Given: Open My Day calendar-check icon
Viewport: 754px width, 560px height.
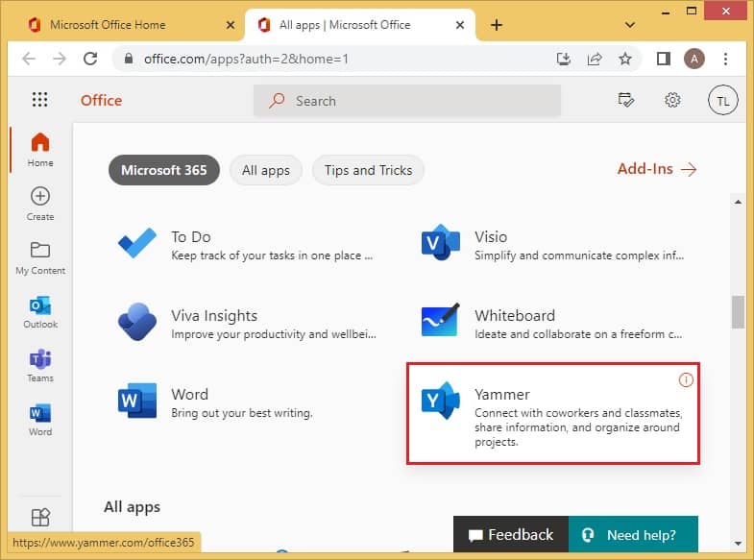Looking at the screenshot, I should pyautogui.click(x=625, y=100).
